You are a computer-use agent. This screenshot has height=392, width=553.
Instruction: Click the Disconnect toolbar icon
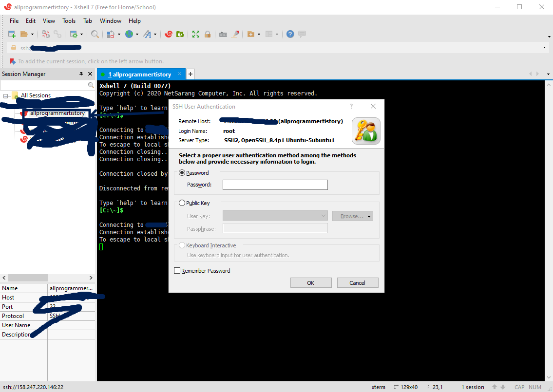(x=46, y=34)
